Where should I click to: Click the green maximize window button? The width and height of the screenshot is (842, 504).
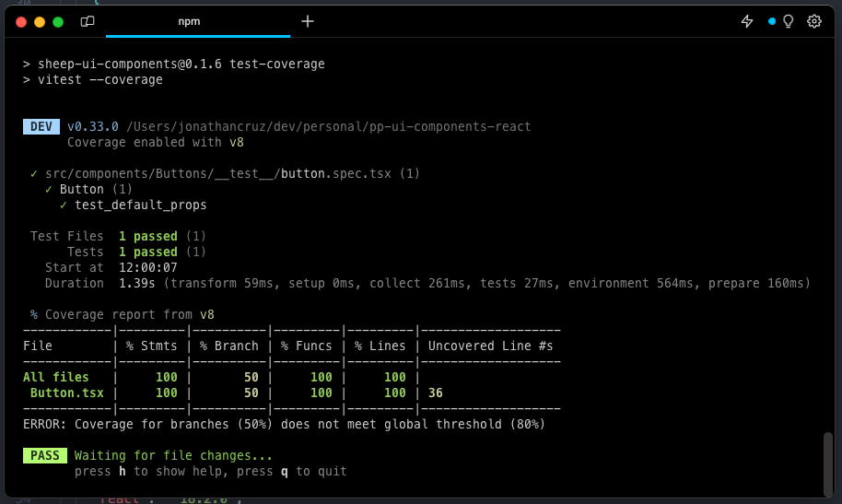click(x=58, y=22)
